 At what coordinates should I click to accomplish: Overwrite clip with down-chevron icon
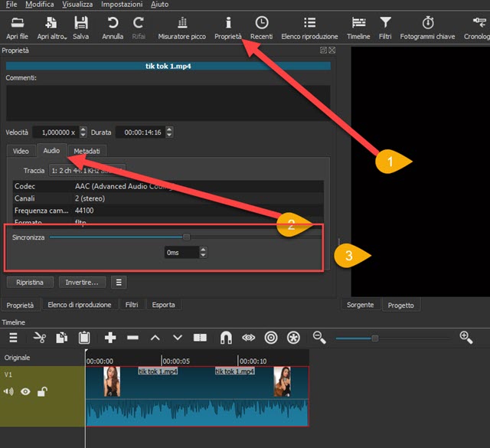pyautogui.click(x=178, y=338)
